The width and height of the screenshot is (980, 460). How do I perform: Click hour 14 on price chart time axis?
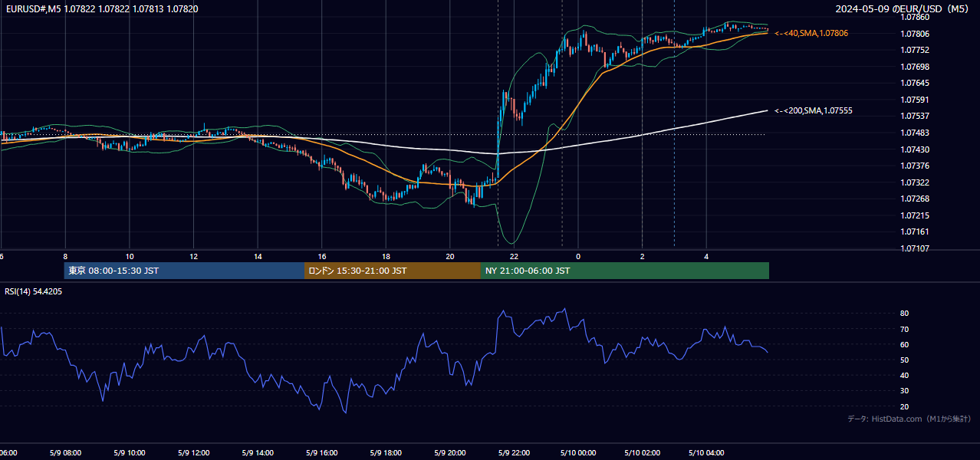coord(258,256)
